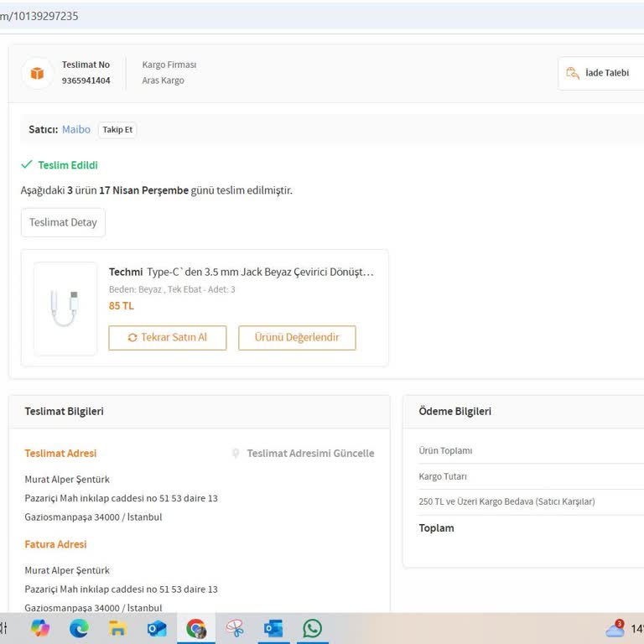
Task: Click the return icon in İade Talebi
Action: pos(572,73)
